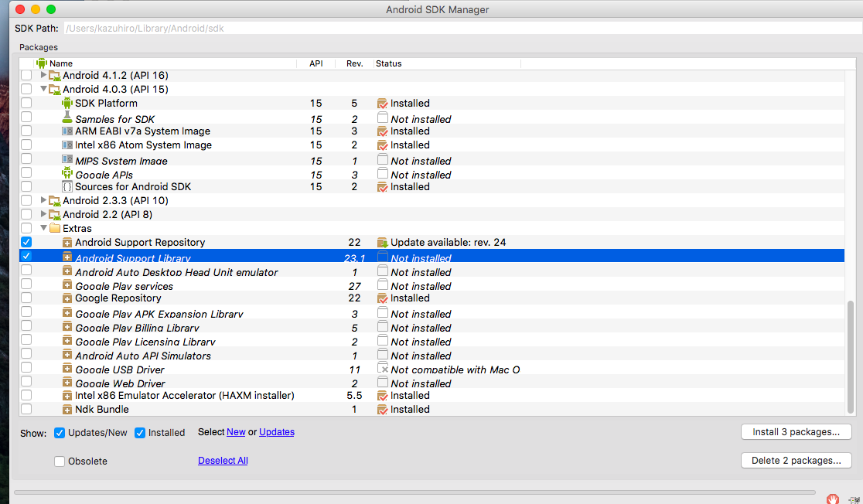Image resolution: width=863 pixels, height=504 pixels.
Task: Uncheck the Android Support Library checkbox
Action: pyautogui.click(x=26, y=256)
